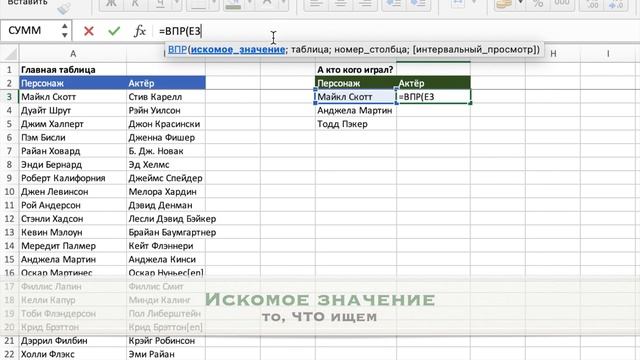Select cell 'Холли Флэкс'
This screenshot has width=640, height=360.
pyautogui.click(x=73, y=354)
